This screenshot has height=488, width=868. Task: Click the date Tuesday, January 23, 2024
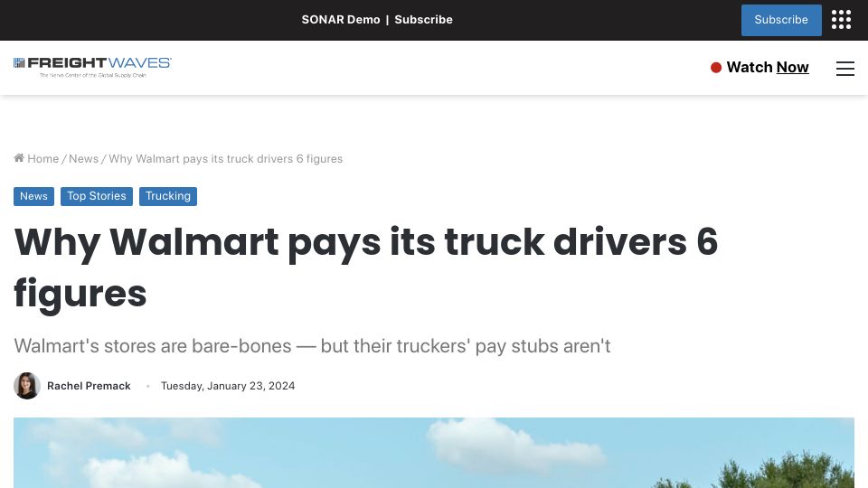pyautogui.click(x=228, y=386)
